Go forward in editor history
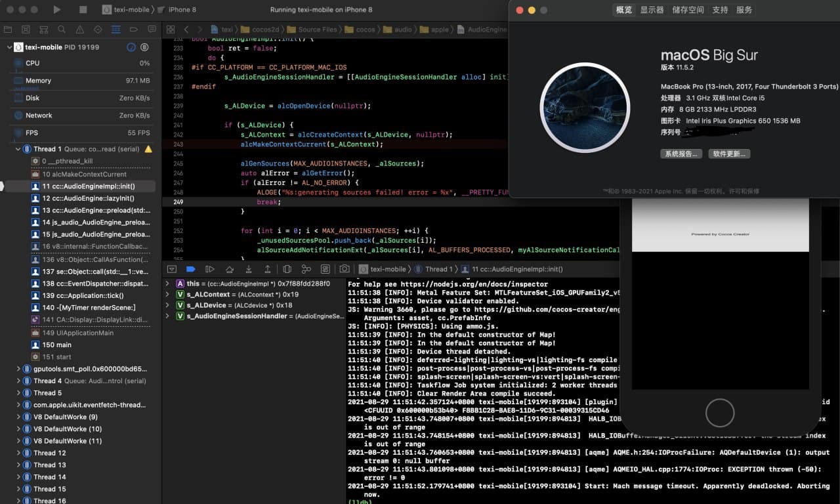This screenshot has height=504, width=840. (x=199, y=30)
